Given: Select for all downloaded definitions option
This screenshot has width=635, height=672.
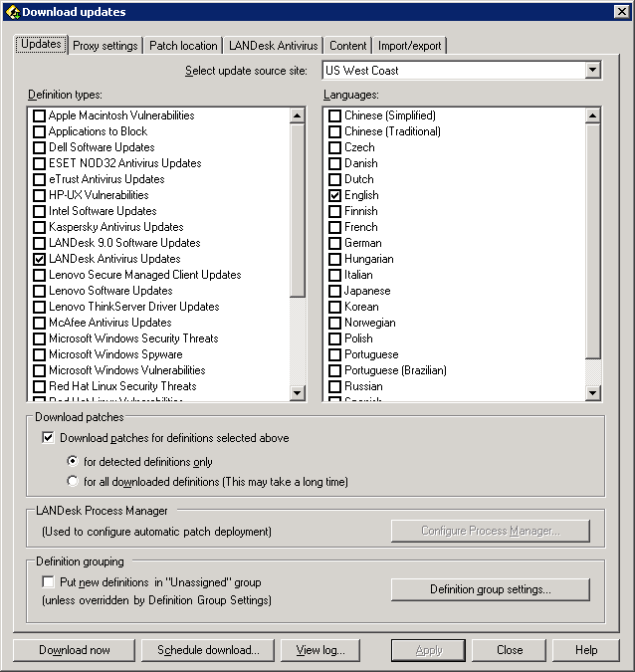Looking at the screenshot, I should 73,481.
